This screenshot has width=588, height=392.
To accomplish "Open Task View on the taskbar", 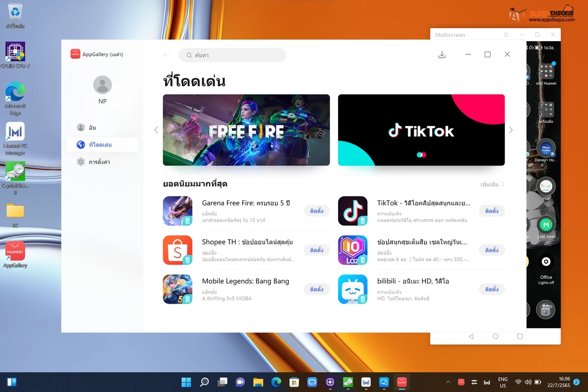I will click(x=222, y=382).
